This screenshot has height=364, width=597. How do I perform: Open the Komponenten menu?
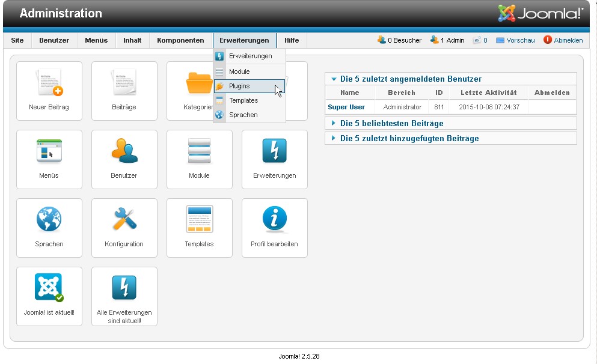click(x=180, y=40)
